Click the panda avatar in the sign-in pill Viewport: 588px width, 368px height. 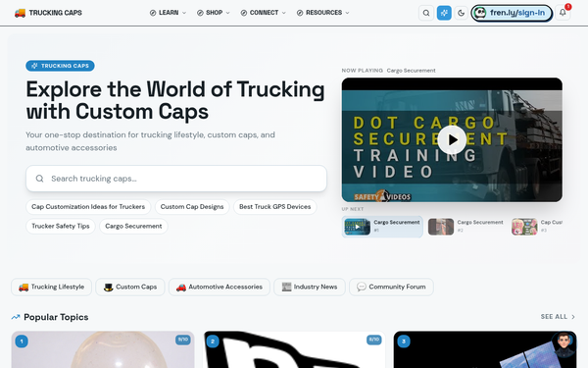[479, 13]
